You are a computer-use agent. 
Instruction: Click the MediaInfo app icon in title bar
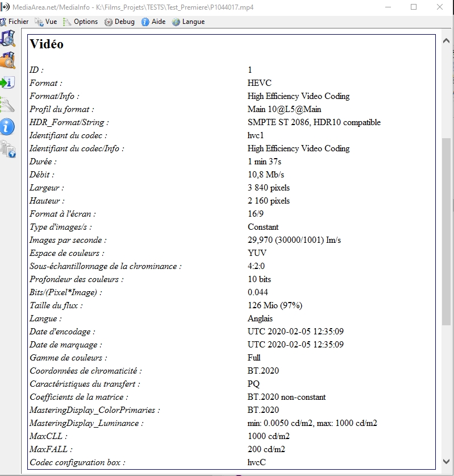[5, 7]
